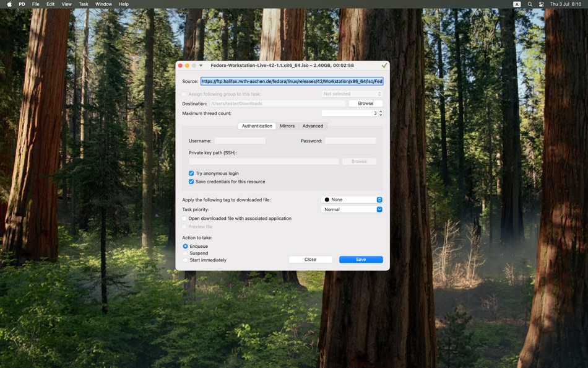Click the Username field
588x368 pixels.
pos(240,141)
